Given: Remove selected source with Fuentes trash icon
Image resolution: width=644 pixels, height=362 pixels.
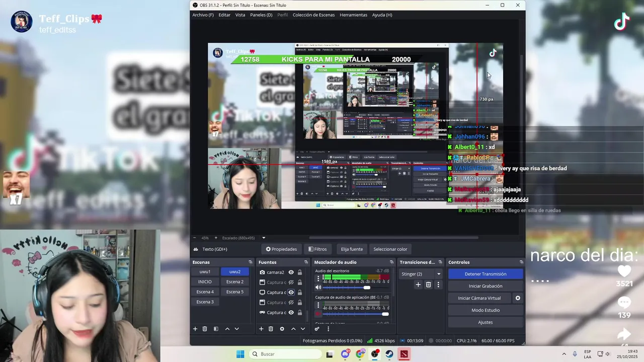Looking at the screenshot, I should 271,329.
